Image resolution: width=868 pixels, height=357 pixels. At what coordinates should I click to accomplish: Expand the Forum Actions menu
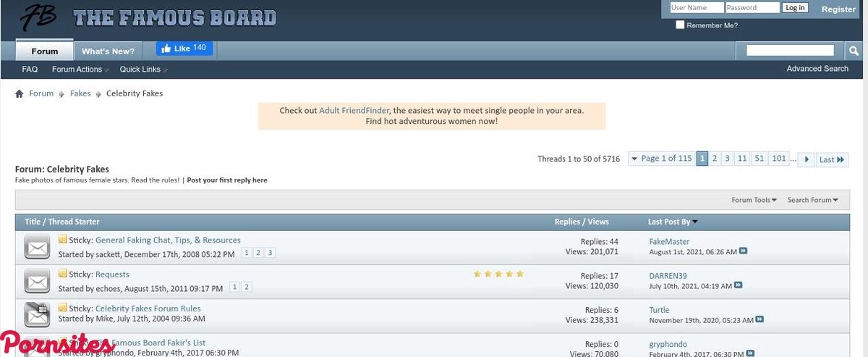78,70
